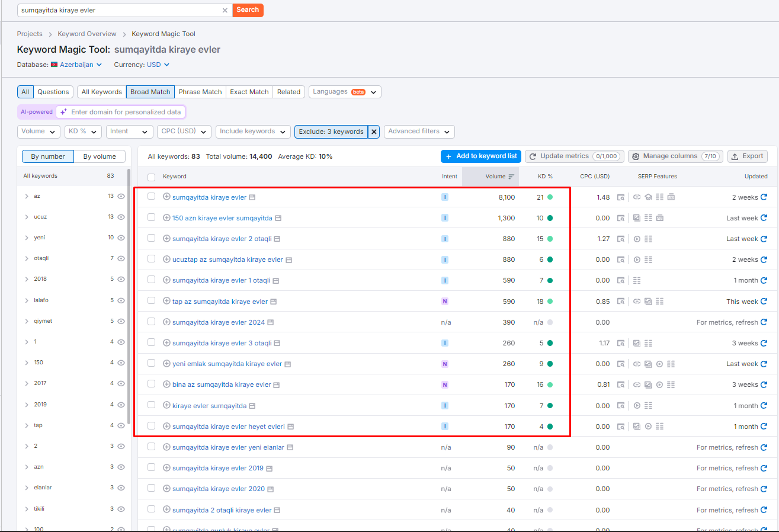779x532 pixels.
Task: Check the box for 'yeni emlak sumqayitda kiraye evler'
Action: click(x=151, y=364)
